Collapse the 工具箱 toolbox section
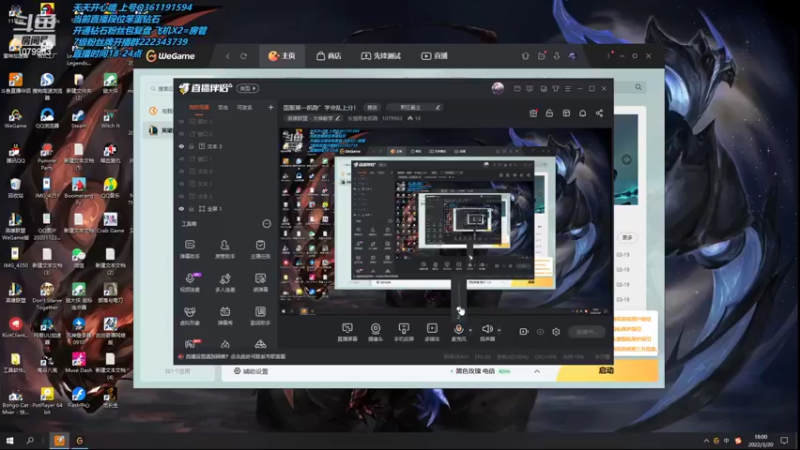Screen dimensions: 800x450 point(266,223)
